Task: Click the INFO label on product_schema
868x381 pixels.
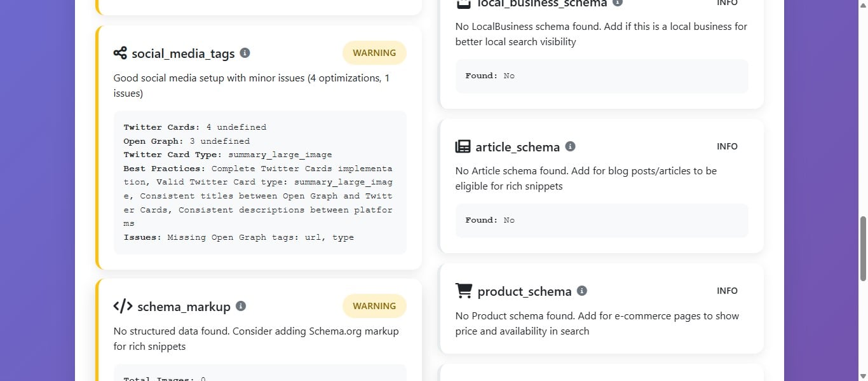Action: point(727,291)
